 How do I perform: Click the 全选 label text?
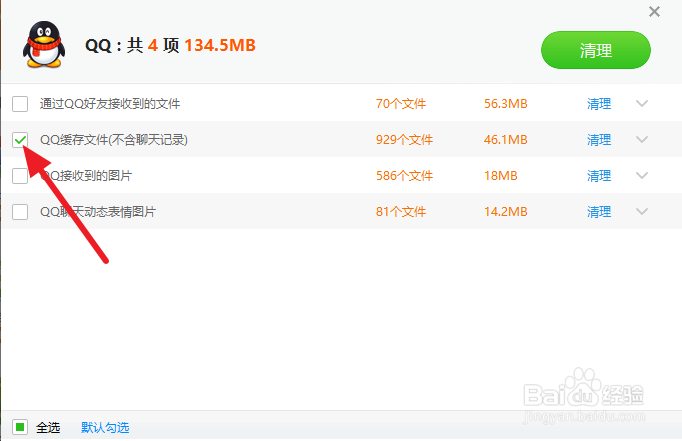(x=48, y=428)
